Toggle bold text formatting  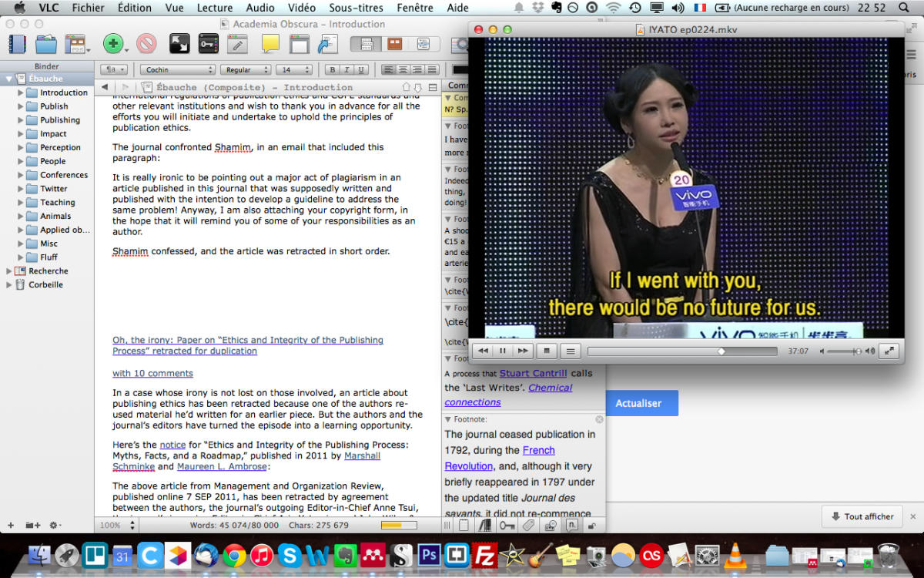click(332, 69)
